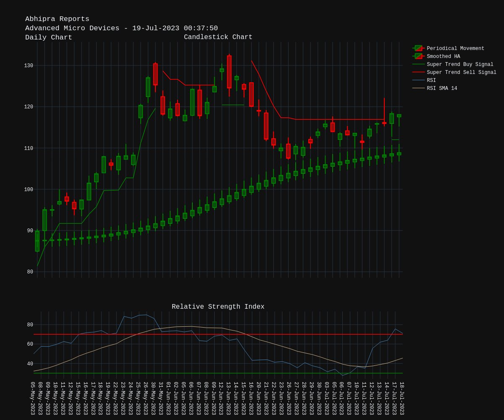Click the 90 price axis label

[x=30, y=231]
